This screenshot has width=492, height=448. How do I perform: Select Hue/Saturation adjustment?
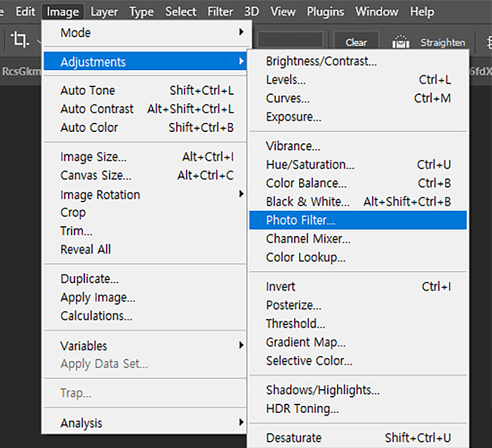click(x=358, y=164)
